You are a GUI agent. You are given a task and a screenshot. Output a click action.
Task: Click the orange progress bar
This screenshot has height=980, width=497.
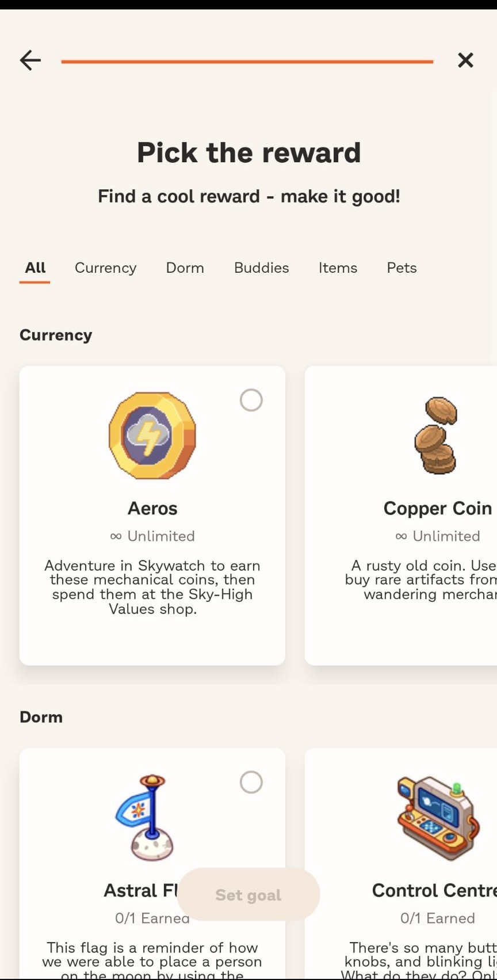247,61
